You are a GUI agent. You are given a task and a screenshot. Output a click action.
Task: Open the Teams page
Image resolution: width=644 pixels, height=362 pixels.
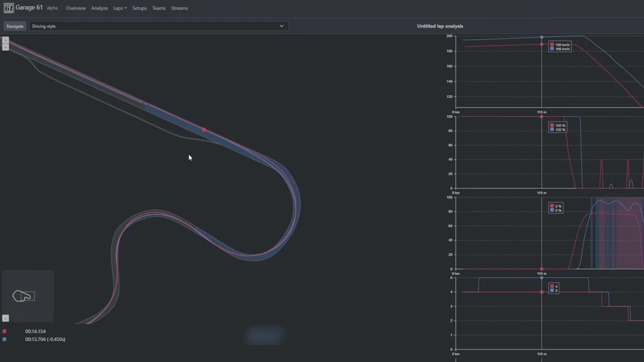tap(159, 8)
